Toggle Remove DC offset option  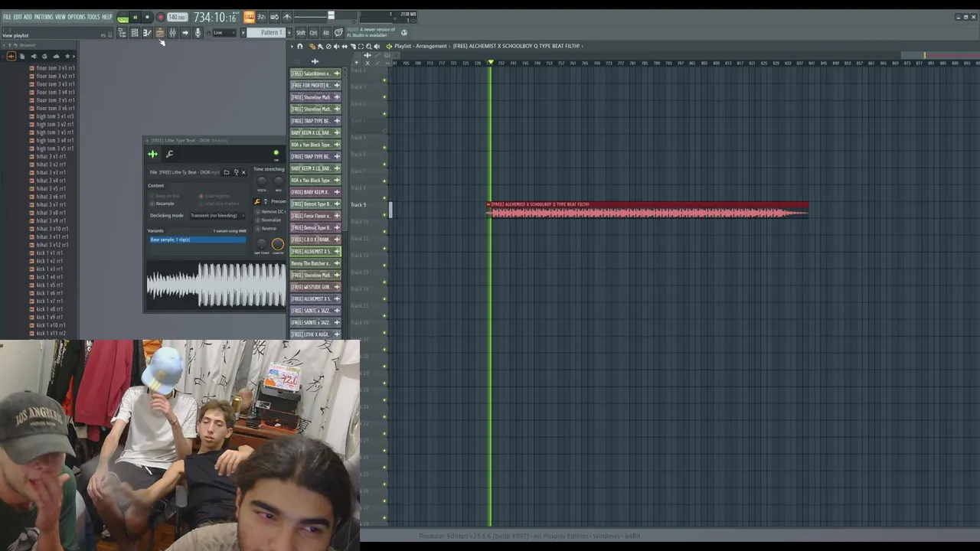269,212
